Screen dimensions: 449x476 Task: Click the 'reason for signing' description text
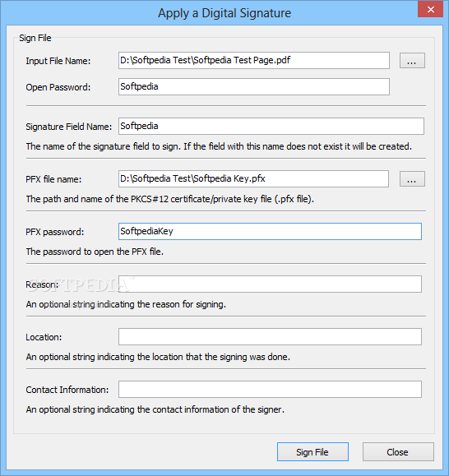tap(126, 304)
